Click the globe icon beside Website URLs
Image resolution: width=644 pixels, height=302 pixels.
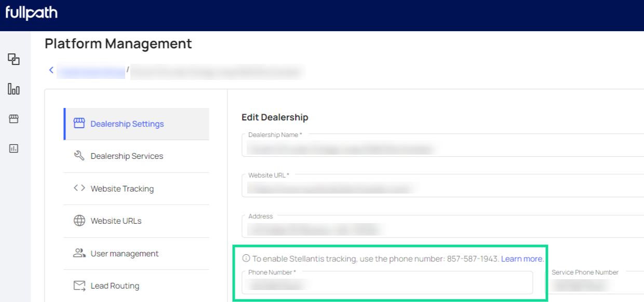79,221
